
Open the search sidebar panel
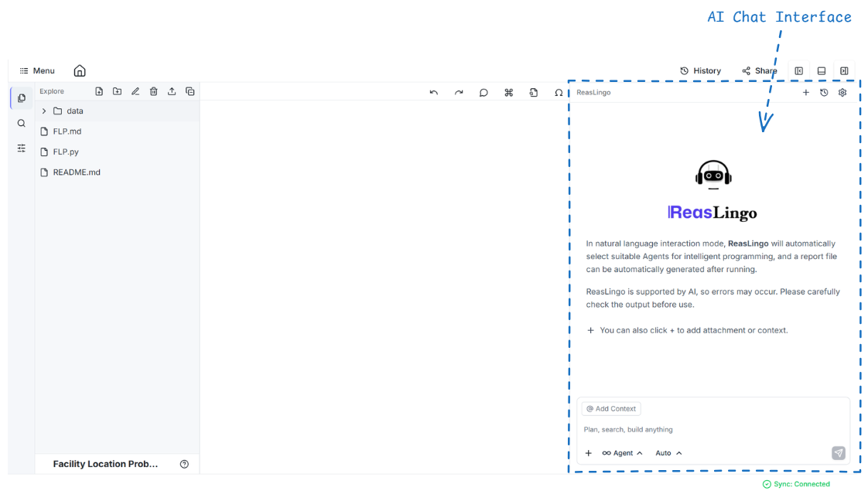click(x=22, y=123)
